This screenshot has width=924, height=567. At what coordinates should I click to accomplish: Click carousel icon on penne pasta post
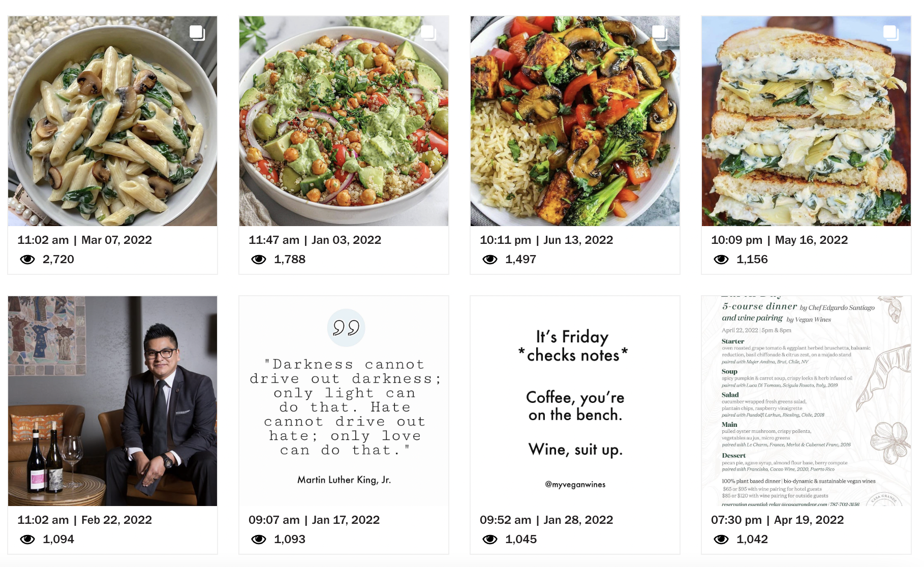[x=197, y=33]
